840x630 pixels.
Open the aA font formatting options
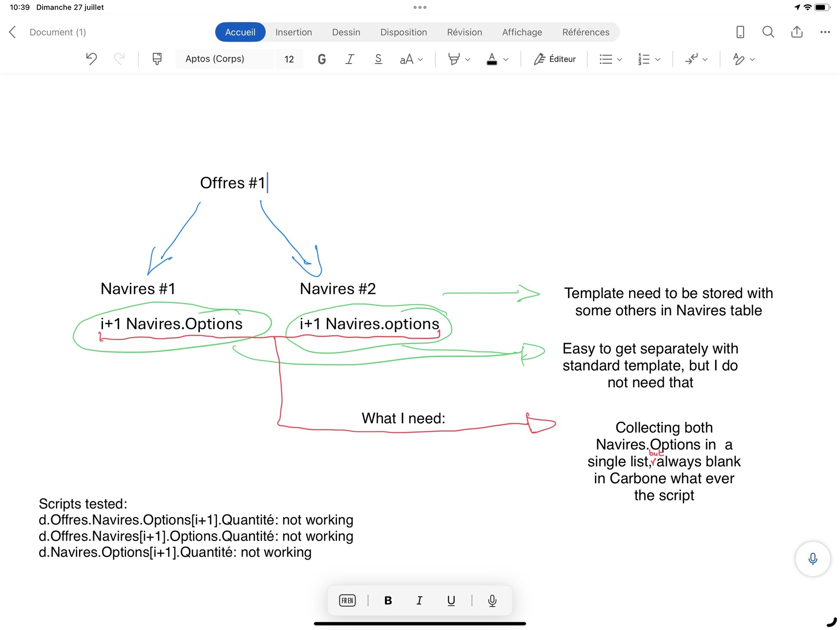click(411, 59)
